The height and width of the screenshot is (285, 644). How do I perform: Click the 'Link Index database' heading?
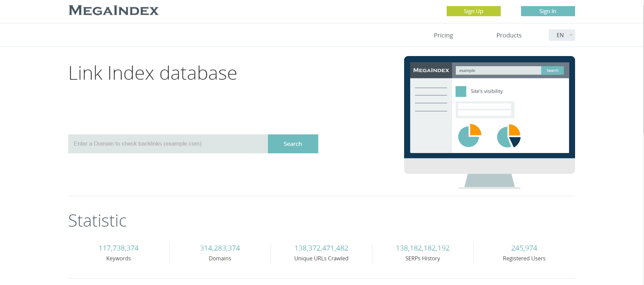pyautogui.click(x=152, y=73)
